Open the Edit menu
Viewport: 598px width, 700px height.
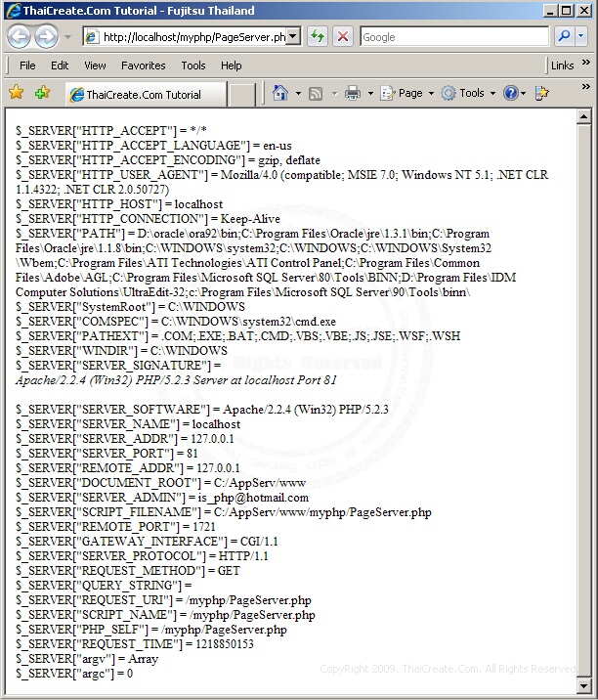[x=60, y=66]
